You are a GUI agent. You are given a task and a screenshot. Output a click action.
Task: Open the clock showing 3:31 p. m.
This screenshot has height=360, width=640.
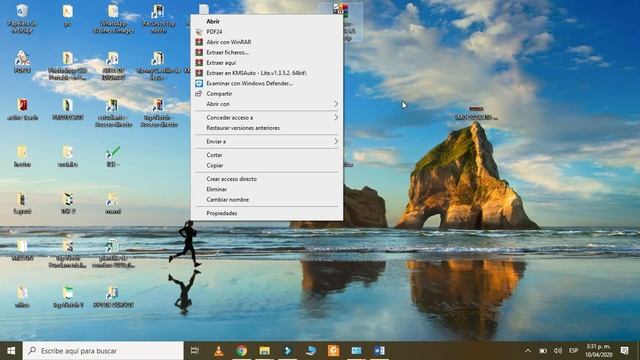click(x=599, y=351)
